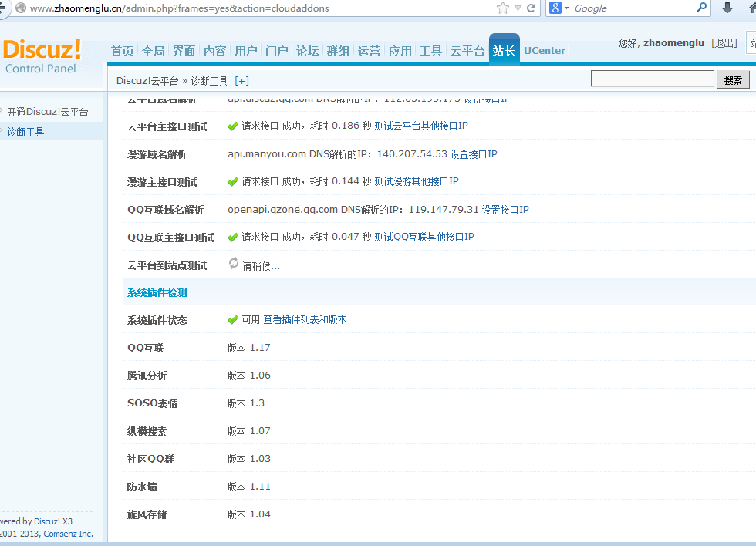756x546 pixels.
Task: Click the loading spinner icon beside 请稍候
Action: (233, 263)
